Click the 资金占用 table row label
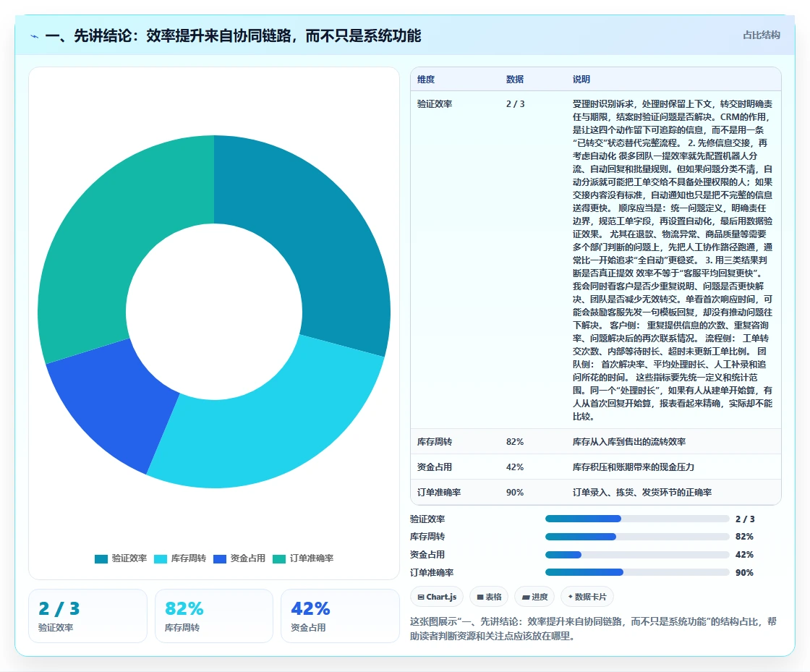This screenshot has width=810, height=672. point(435,467)
